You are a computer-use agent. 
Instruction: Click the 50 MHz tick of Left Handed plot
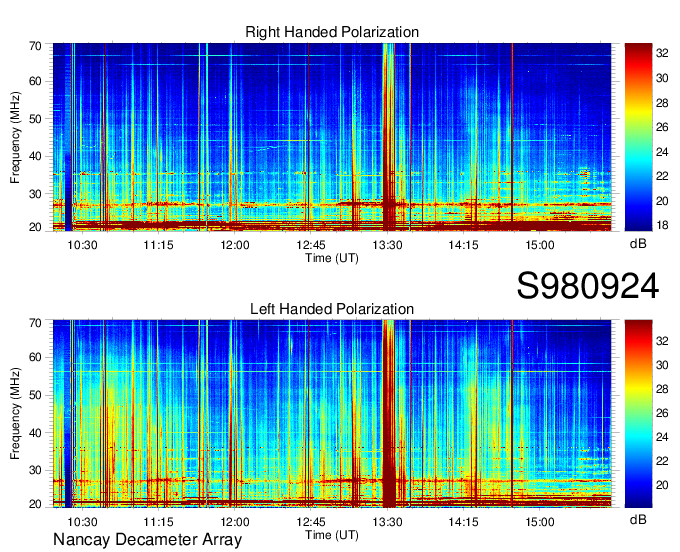[35, 395]
